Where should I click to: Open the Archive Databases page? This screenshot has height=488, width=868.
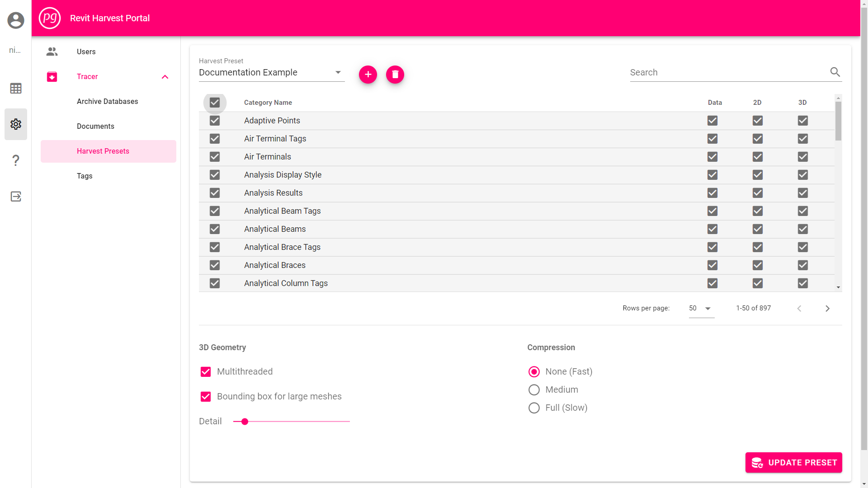pos(107,101)
